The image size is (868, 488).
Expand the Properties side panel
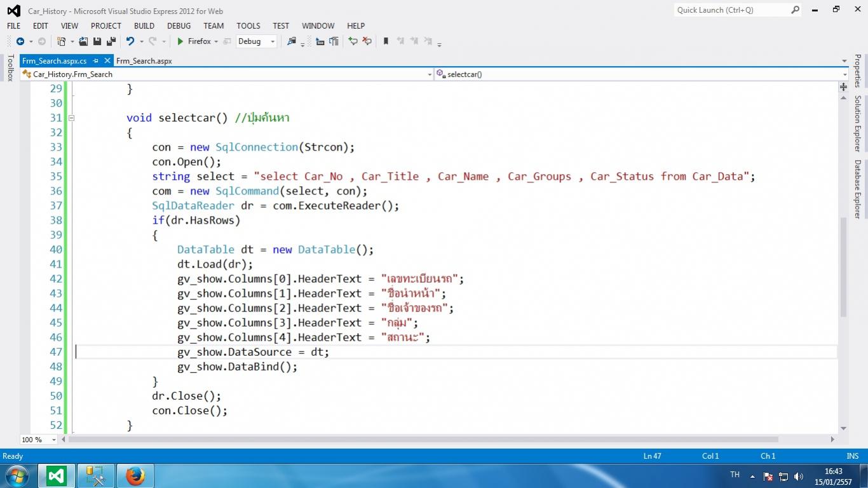tap(857, 71)
